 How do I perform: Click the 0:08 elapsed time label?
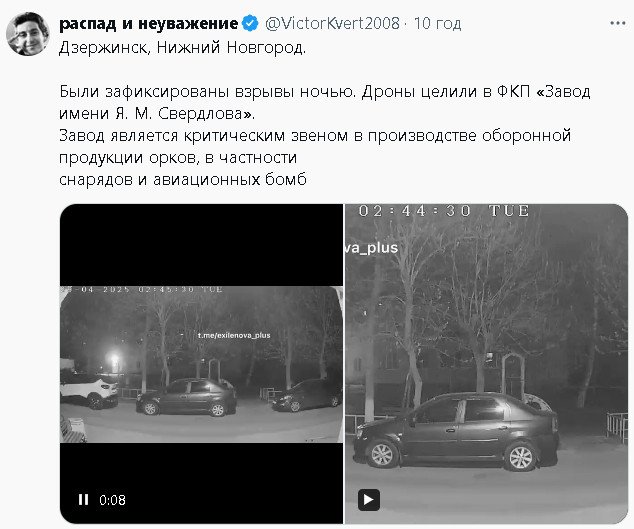coord(112,500)
